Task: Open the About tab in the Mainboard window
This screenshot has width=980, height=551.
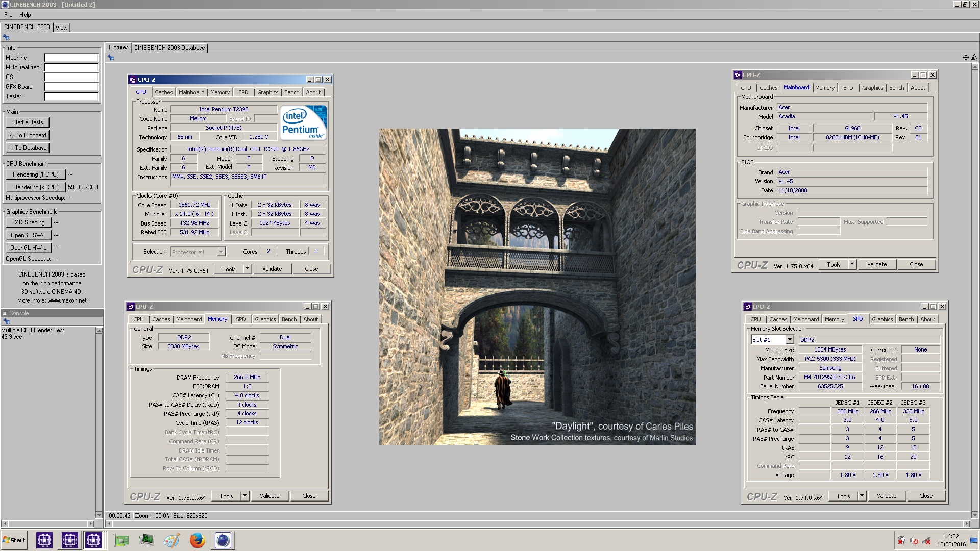Action: [x=918, y=88]
